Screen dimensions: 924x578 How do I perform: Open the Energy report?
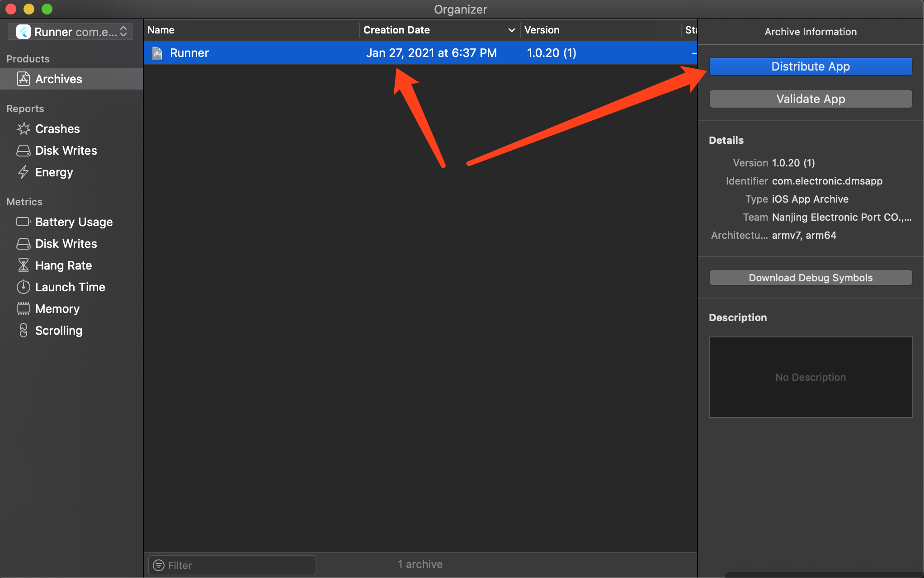pos(53,172)
